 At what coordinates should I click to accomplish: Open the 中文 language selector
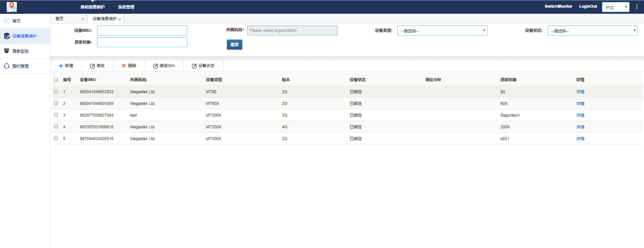coord(616,7)
